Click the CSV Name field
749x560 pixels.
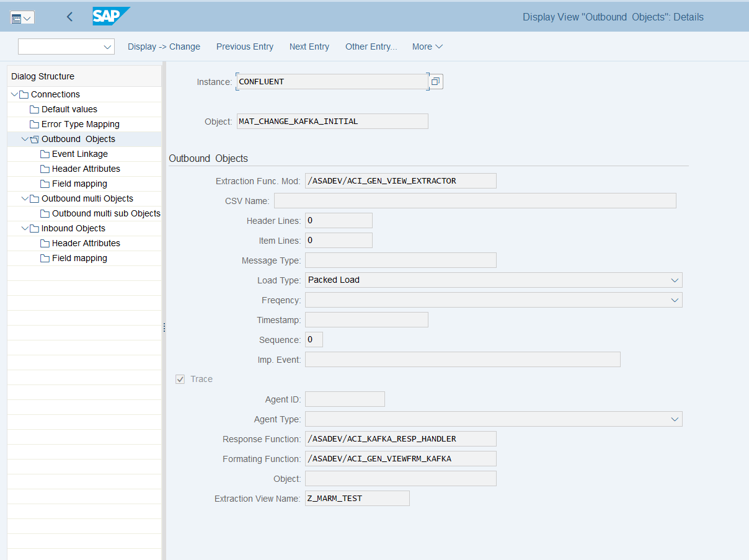click(x=475, y=201)
